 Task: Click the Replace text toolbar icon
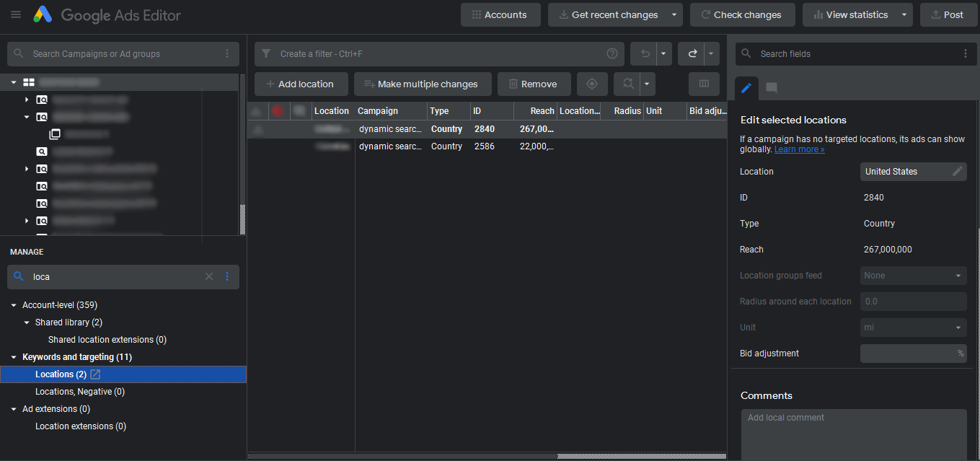coord(627,84)
